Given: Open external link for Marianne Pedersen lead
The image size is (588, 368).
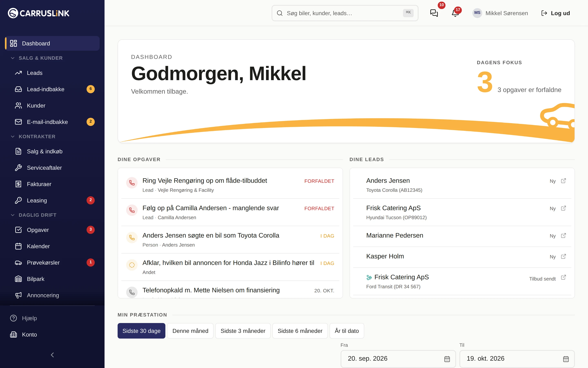Looking at the screenshot, I should [x=563, y=236].
